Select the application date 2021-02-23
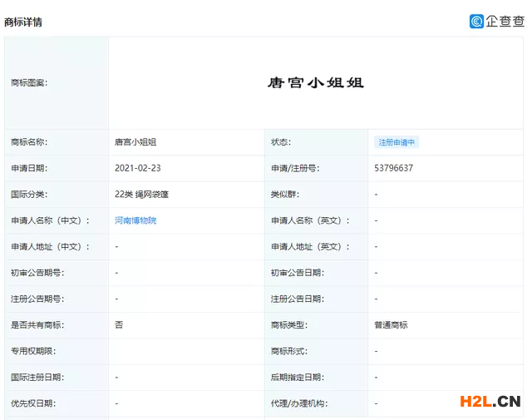532x420 pixels. (138, 168)
